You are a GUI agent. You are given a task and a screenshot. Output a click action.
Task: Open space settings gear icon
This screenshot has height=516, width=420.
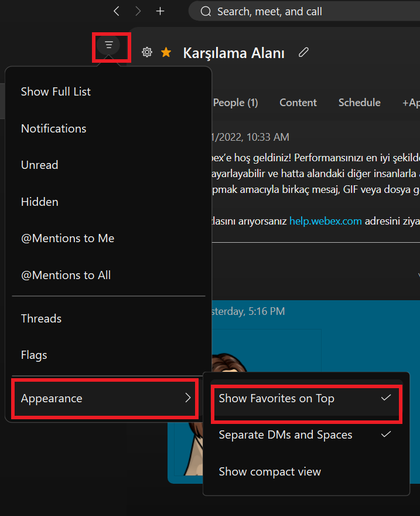(x=147, y=53)
